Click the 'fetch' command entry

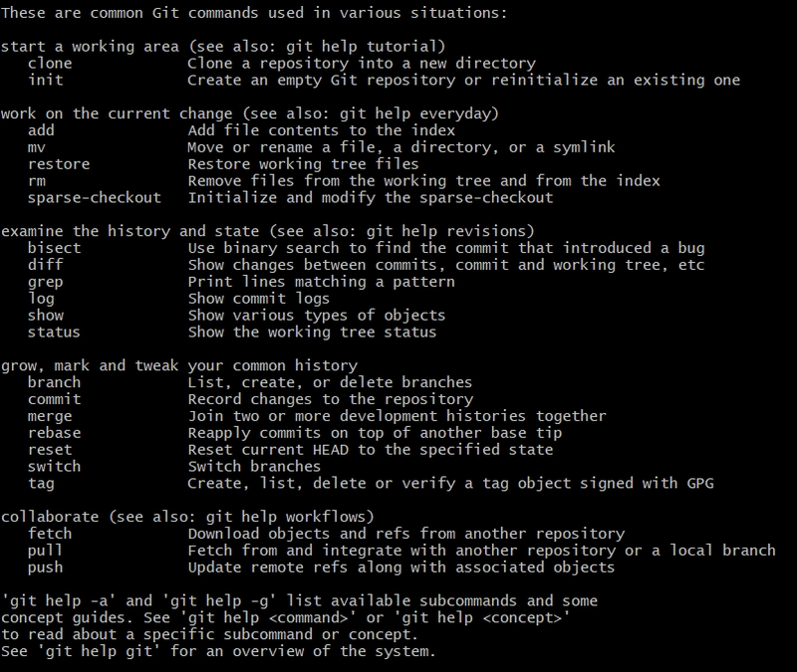click(50, 534)
